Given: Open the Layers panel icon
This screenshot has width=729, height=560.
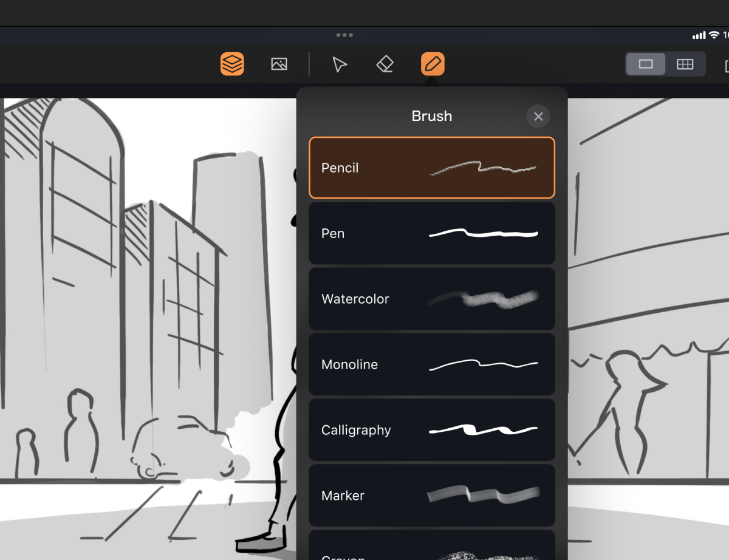Looking at the screenshot, I should [x=232, y=64].
